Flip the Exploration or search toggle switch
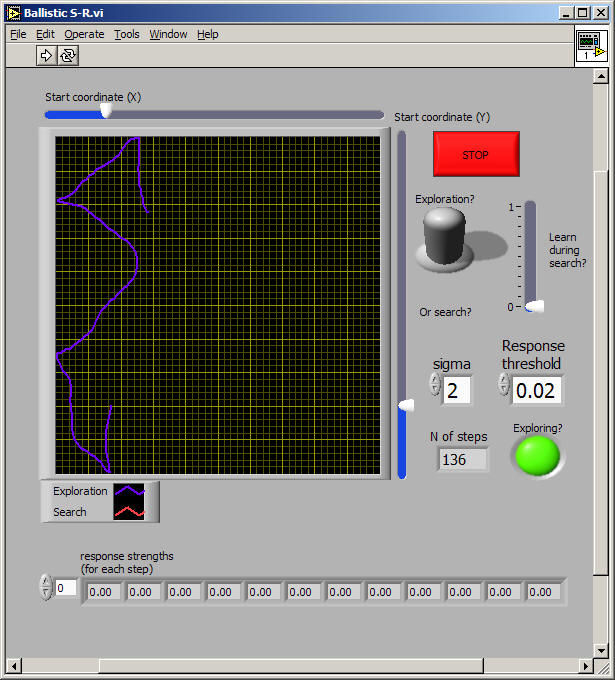 [444, 239]
